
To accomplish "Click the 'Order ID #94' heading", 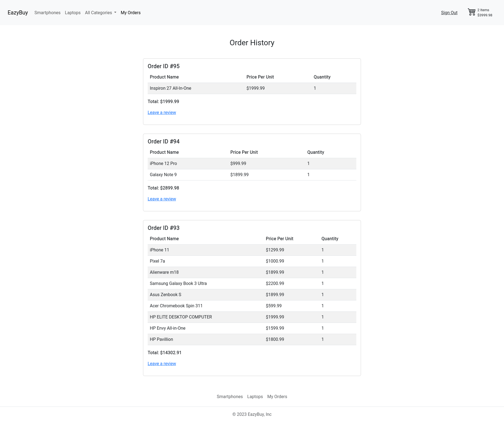I will 163,142.
